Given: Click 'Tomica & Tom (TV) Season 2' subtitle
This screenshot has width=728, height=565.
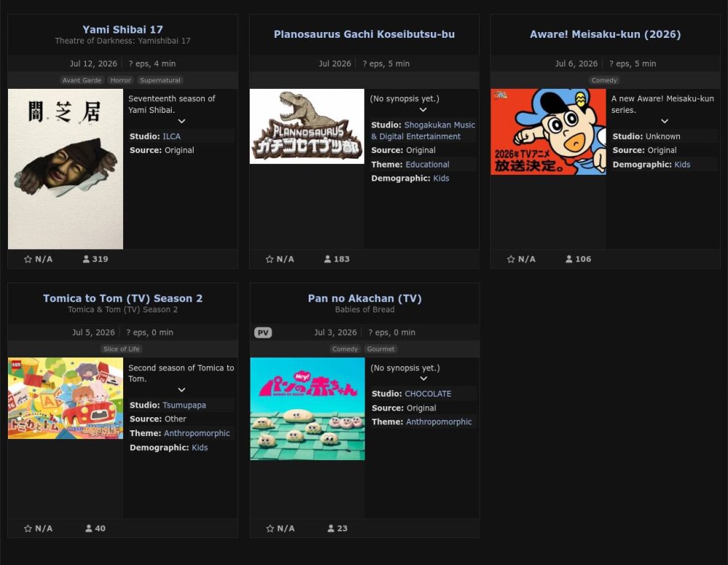Looking at the screenshot, I should (x=122, y=309).
